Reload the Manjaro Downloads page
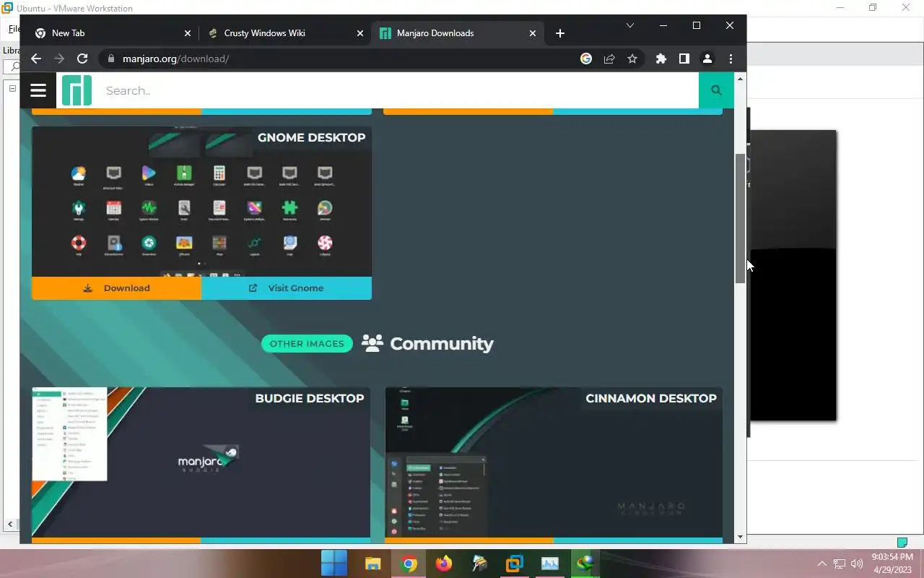Image resolution: width=924 pixels, height=578 pixels. (x=82, y=59)
